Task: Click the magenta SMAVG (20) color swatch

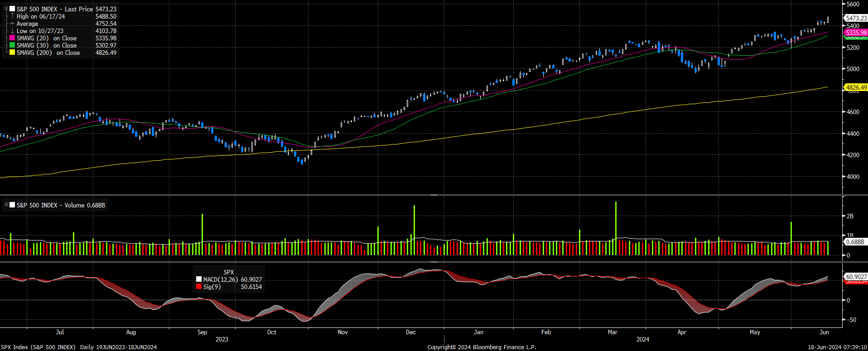Action: tap(12, 38)
